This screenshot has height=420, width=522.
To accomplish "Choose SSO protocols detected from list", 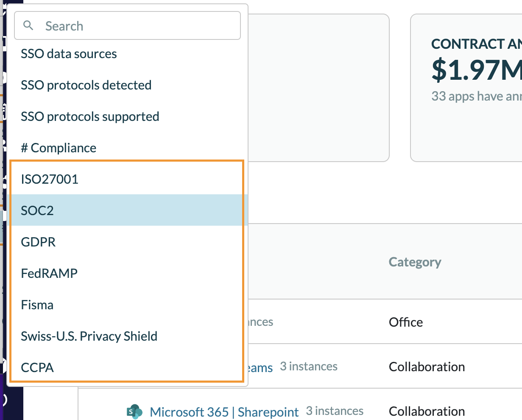I will click(x=86, y=85).
